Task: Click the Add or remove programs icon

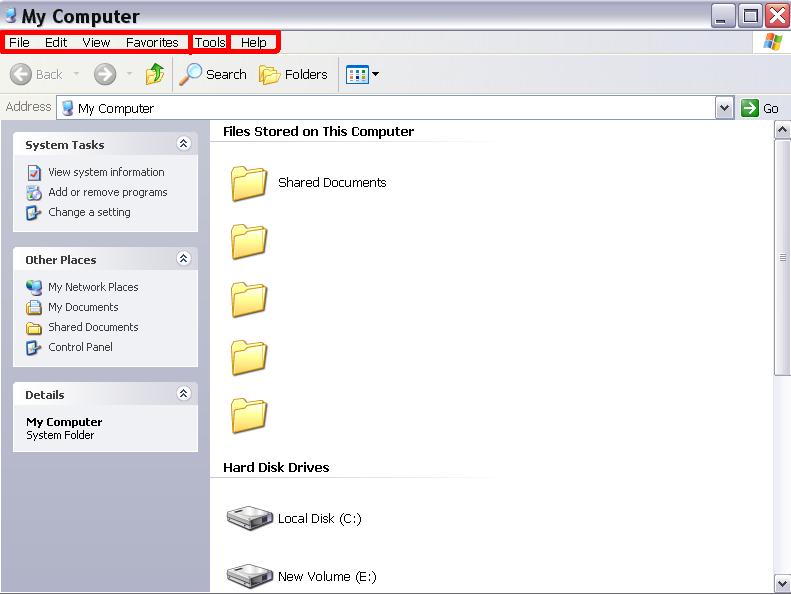Action: click(x=34, y=193)
